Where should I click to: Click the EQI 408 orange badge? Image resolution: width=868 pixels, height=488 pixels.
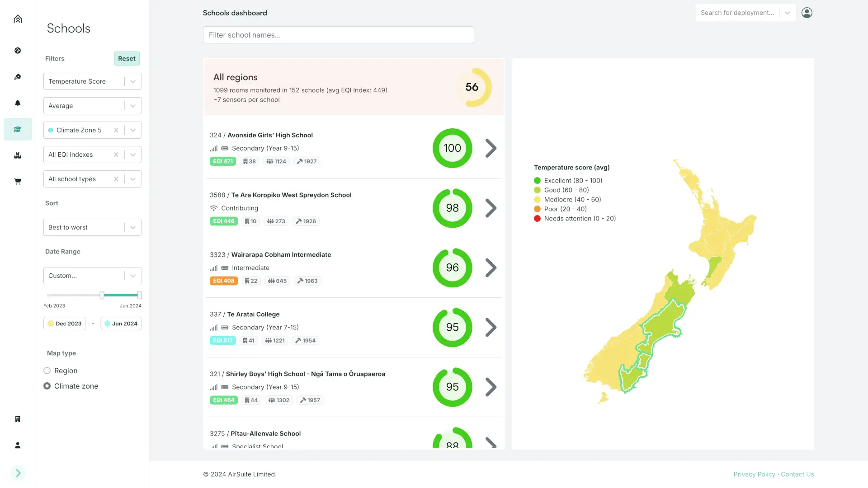pos(224,281)
